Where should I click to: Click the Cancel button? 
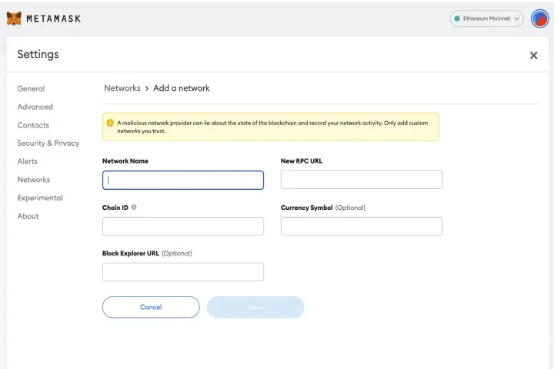(x=151, y=307)
